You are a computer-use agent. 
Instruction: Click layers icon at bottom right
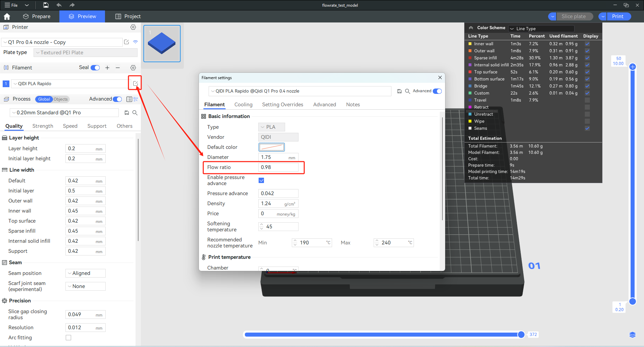[632, 335]
